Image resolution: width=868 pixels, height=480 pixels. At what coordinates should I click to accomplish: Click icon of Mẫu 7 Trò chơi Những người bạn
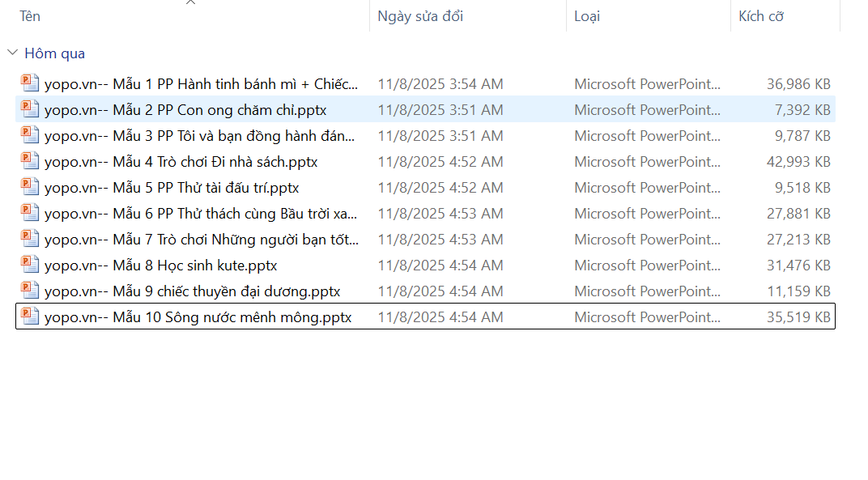pos(30,239)
